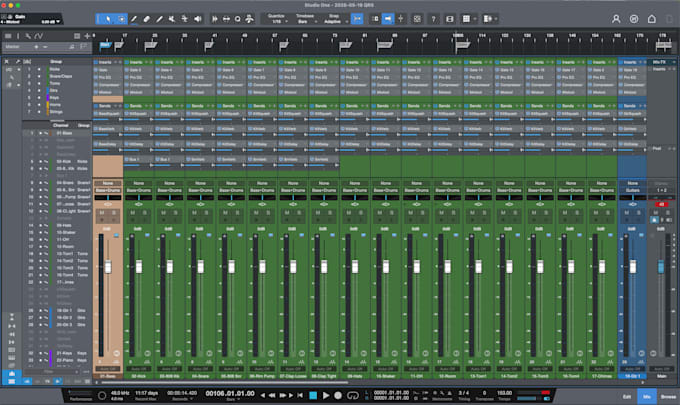Select the Range tool
Viewport: 680px width, 405px height.
(121, 19)
